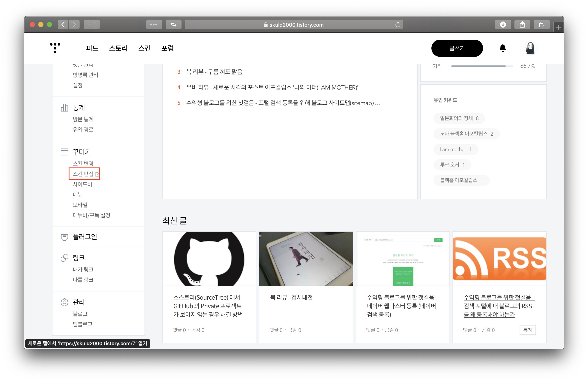
Task: Click the Safari share icon
Action: 522,25
